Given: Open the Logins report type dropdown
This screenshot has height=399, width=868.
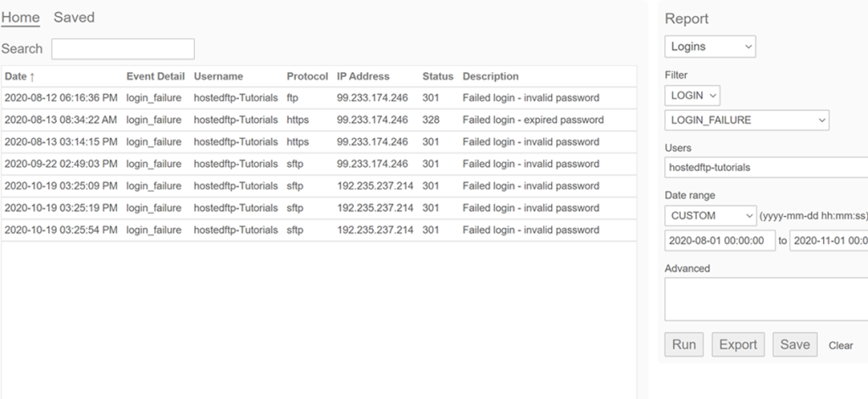Looking at the screenshot, I should (x=709, y=47).
